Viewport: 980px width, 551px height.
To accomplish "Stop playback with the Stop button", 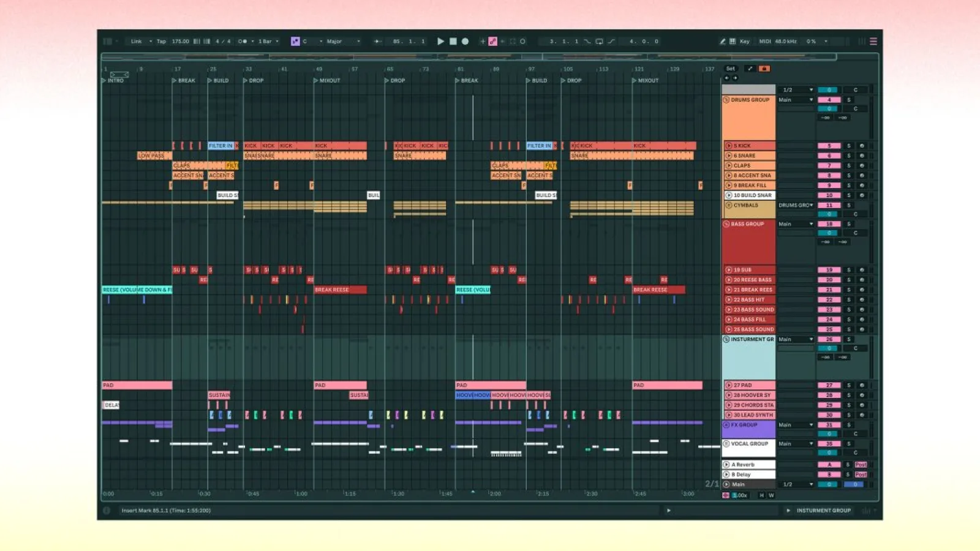I will pos(453,41).
